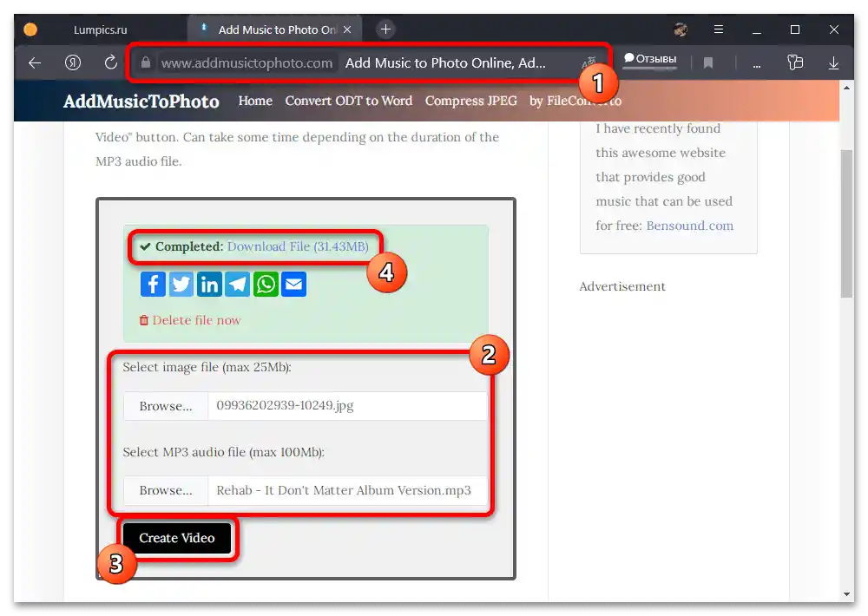Click Browse for the image file
This screenshot has height=616, width=868.
point(166,406)
